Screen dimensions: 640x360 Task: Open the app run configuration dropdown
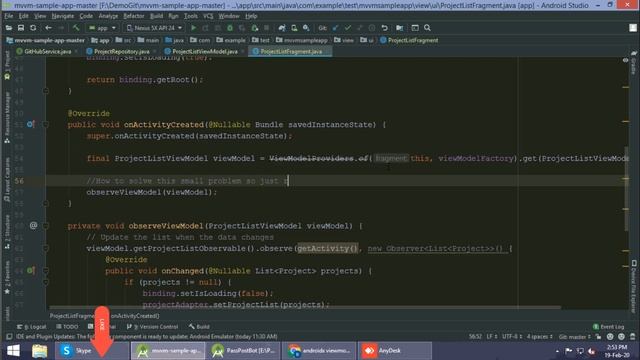click(x=102, y=28)
